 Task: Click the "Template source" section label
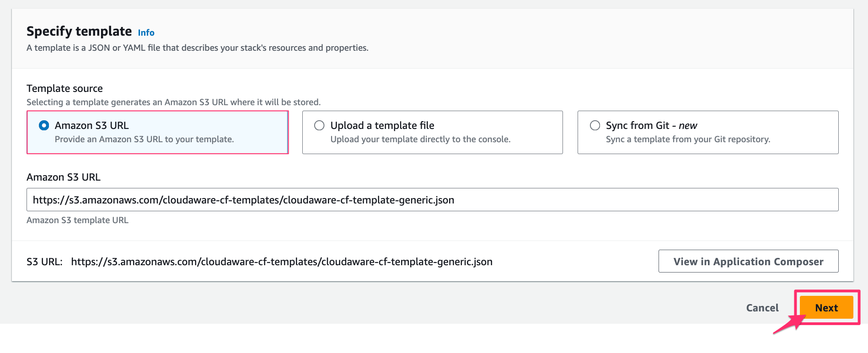click(64, 88)
